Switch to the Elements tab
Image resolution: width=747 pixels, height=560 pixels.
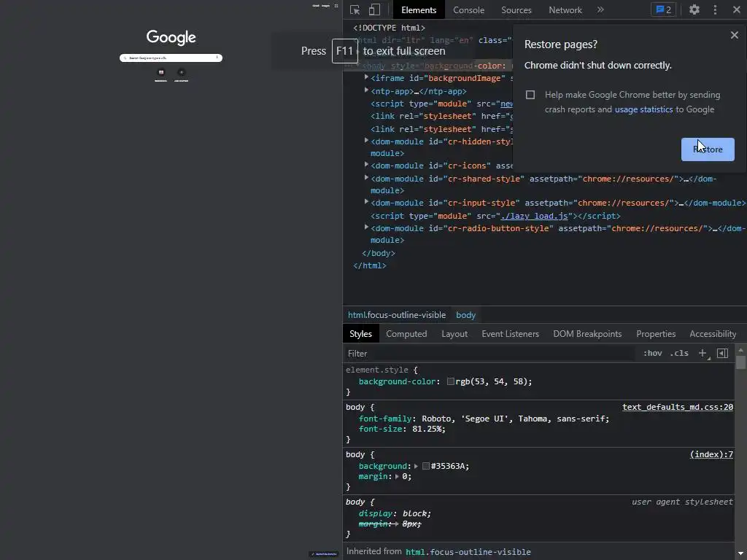419,10
